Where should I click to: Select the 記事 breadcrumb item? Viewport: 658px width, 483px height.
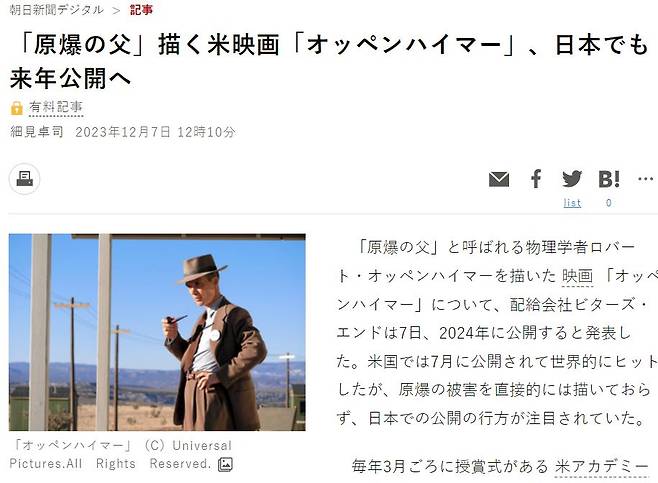click(x=141, y=10)
